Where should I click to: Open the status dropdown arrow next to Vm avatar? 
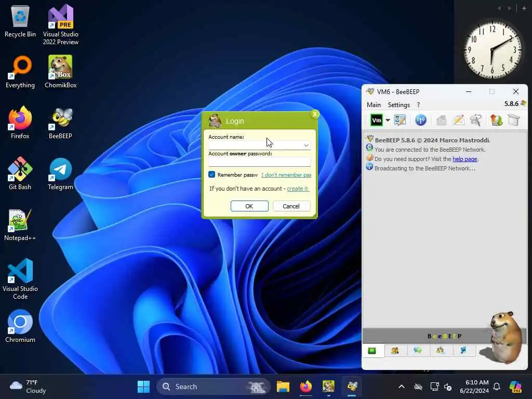[388, 120]
